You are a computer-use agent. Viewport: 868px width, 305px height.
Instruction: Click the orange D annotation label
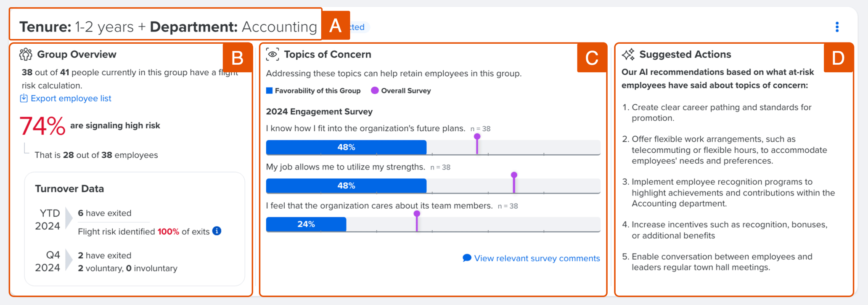coord(838,58)
